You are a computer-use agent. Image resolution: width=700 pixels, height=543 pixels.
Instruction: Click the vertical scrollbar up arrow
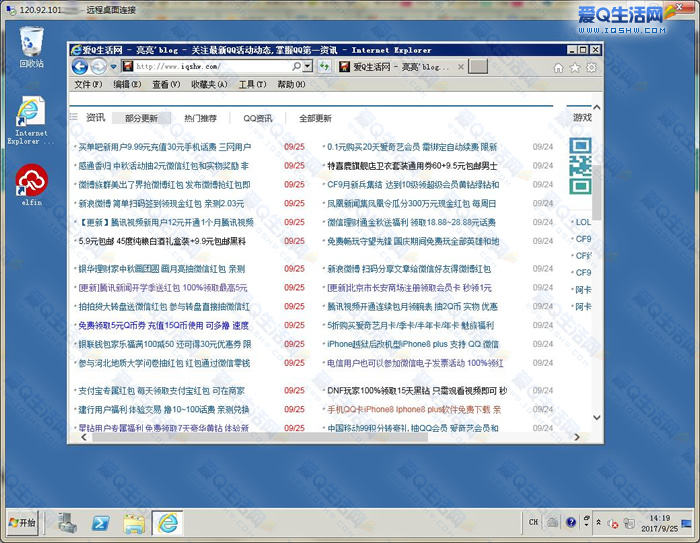pos(596,108)
